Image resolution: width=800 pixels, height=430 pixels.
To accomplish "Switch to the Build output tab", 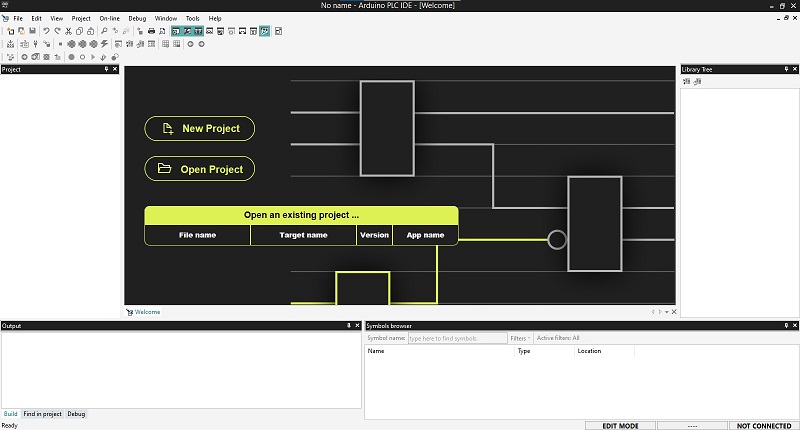I will [x=10, y=414].
